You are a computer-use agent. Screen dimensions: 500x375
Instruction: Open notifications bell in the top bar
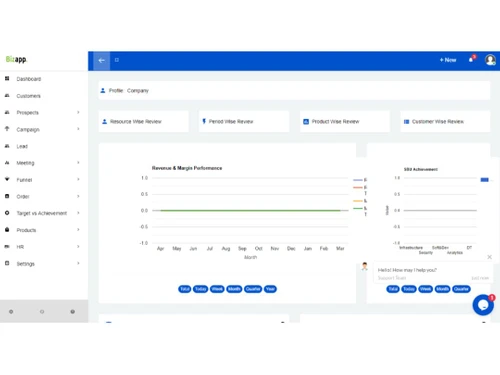point(471,60)
